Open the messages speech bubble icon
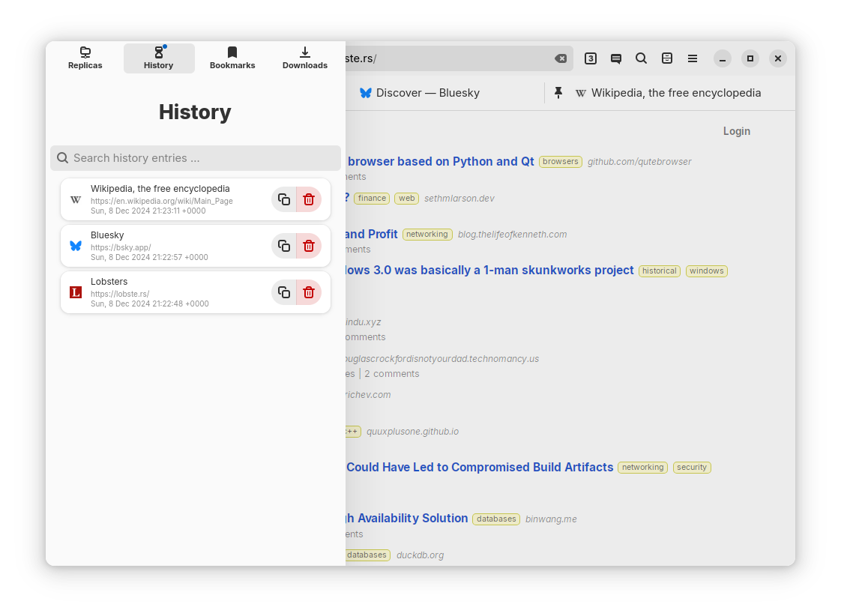 pyautogui.click(x=616, y=58)
